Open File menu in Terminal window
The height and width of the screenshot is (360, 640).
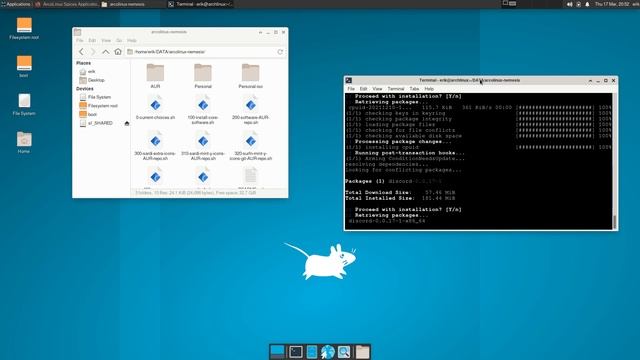click(x=351, y=89)
